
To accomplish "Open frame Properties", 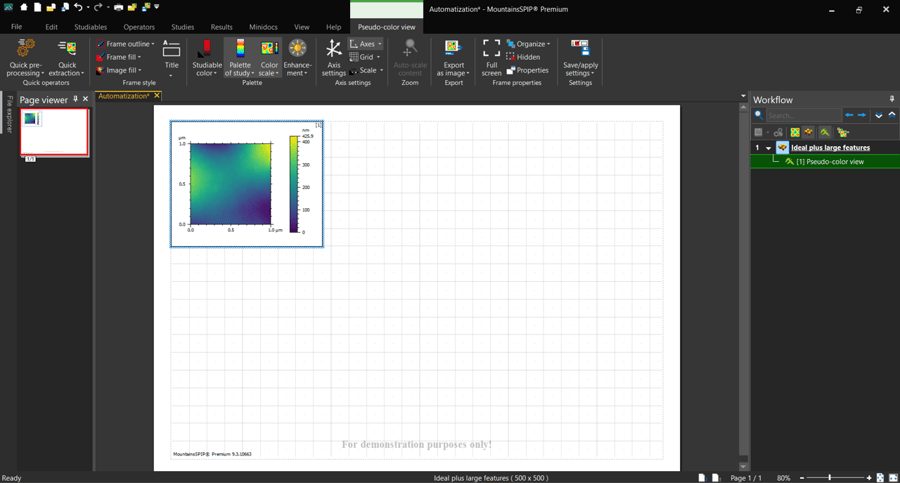I will tap(527, 70).
